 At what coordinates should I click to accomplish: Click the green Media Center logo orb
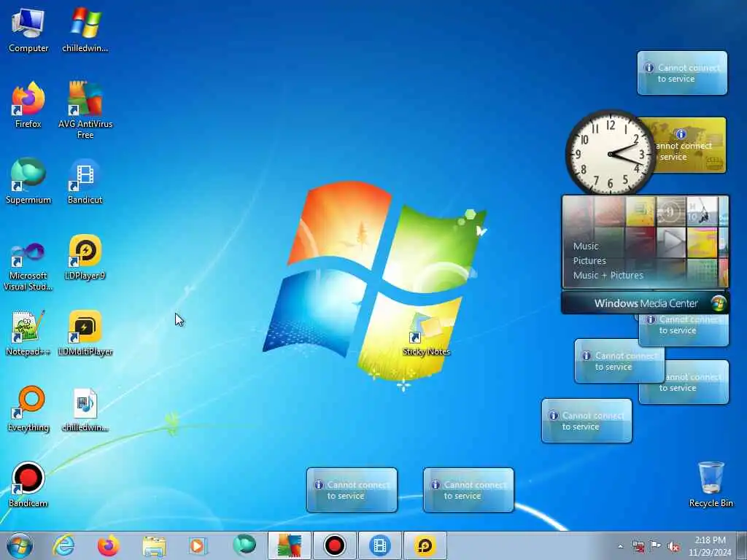(x=718, y=303)
